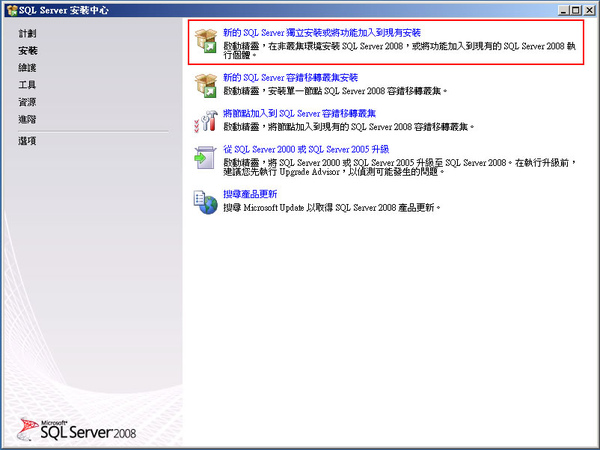Open 新的 SQL Server 容錯移轉叢集安裝 link
This screenshot has width=600, height=450.
click(290, 78)
